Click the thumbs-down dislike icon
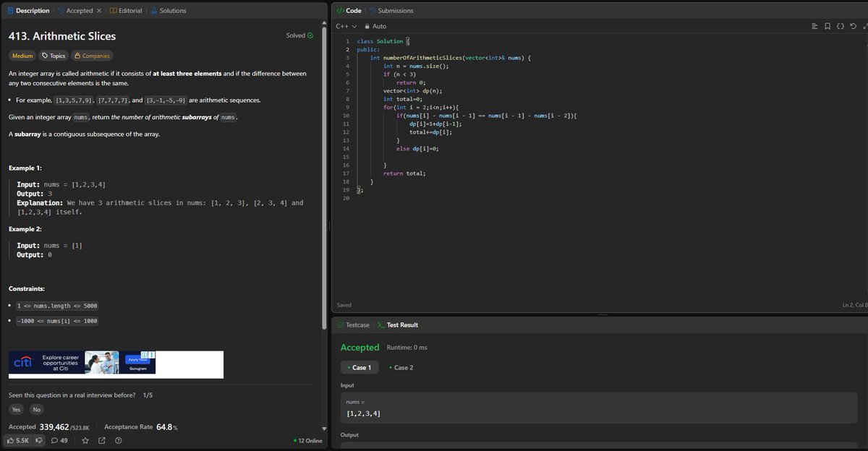Image resolution: width=868 pixels, height=451 pixels. [40, 440]
